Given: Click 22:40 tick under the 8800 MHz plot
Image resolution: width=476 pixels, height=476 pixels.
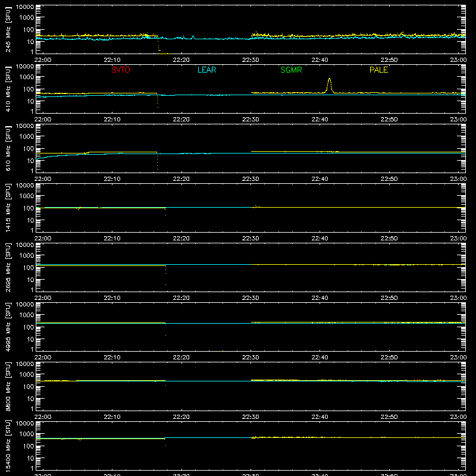Looking at the screenshot, I should [320, 417].
